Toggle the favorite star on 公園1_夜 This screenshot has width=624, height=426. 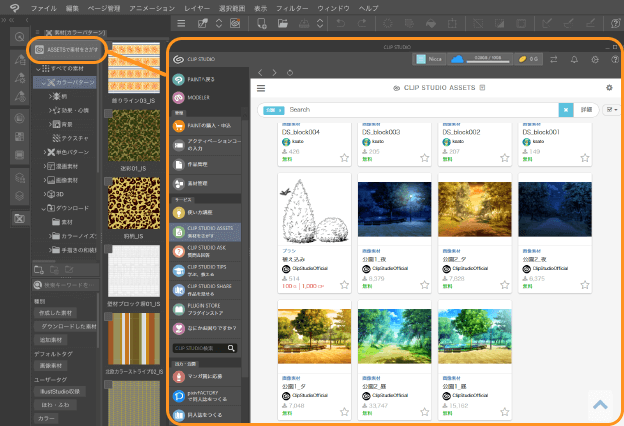coord(425,285)
